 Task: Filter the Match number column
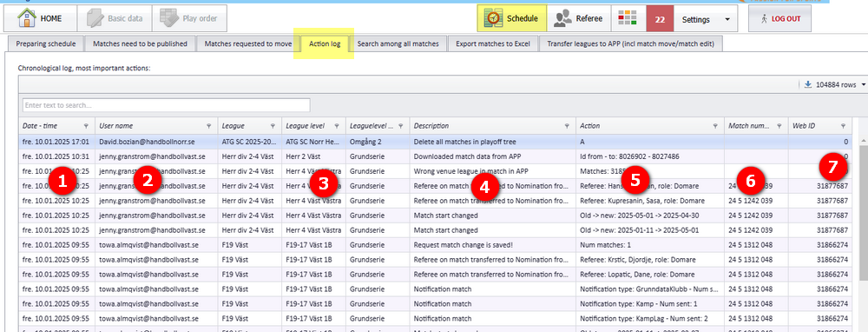click(x=779, y=126)
